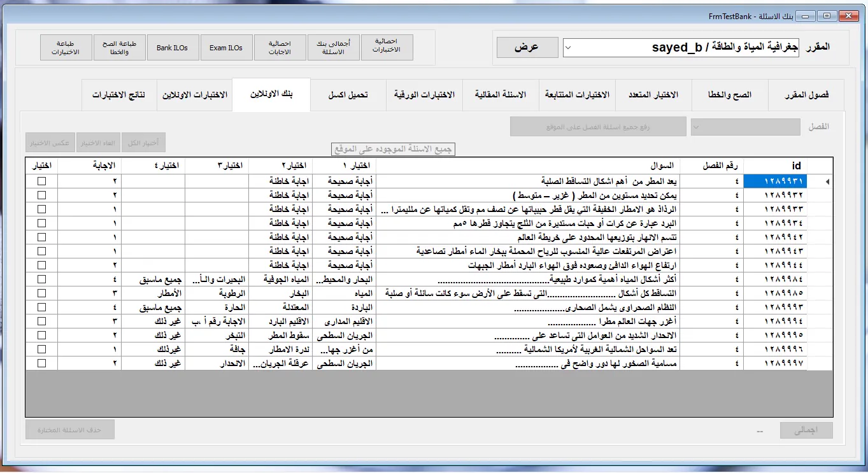
Task: Mark the checkbox in the تتسم الانهار row
Action: [x=42, y=237]
